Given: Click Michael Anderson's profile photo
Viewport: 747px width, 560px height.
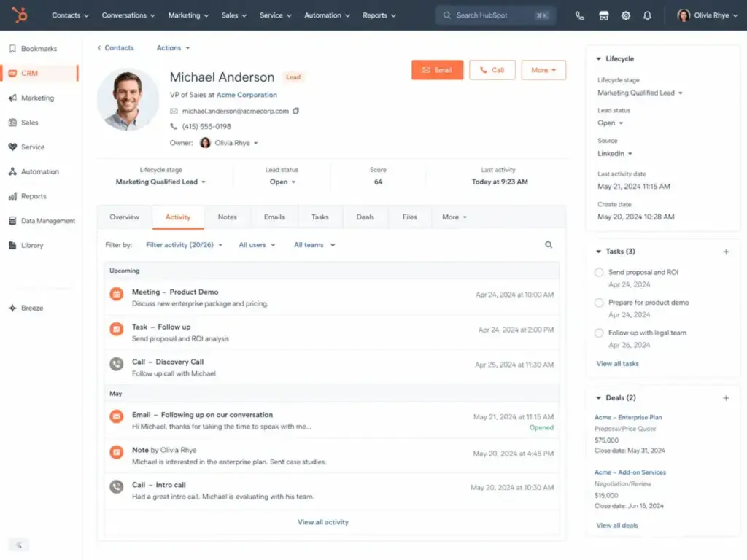Looking at the screenshot, I should 128,99.
